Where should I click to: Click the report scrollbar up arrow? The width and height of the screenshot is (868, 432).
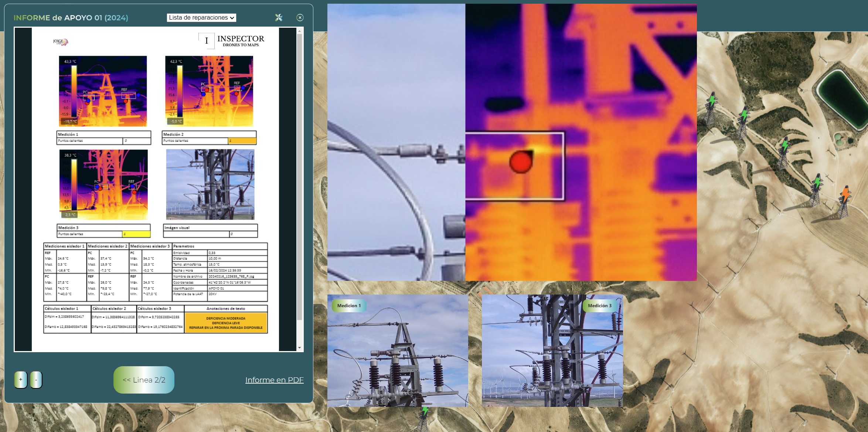(299, 31)
